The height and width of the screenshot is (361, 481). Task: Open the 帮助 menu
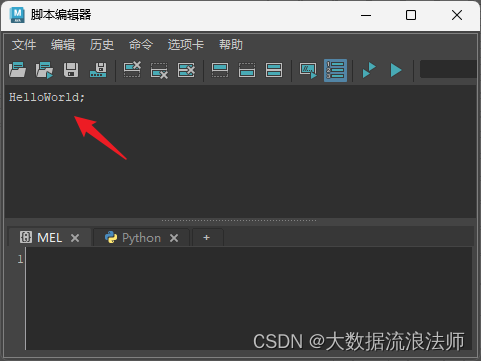click(x=231, y=45)
